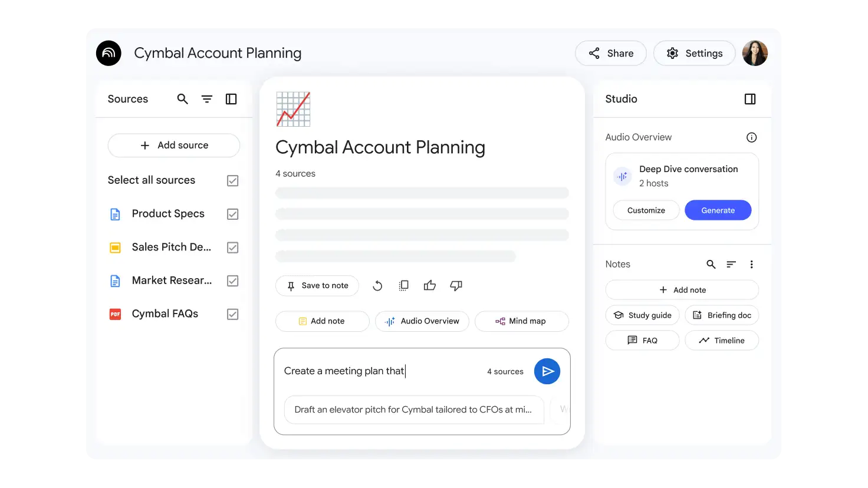Open the filter icon in Sources header
The image size is (868, 488).
click(x=207, y=99)
